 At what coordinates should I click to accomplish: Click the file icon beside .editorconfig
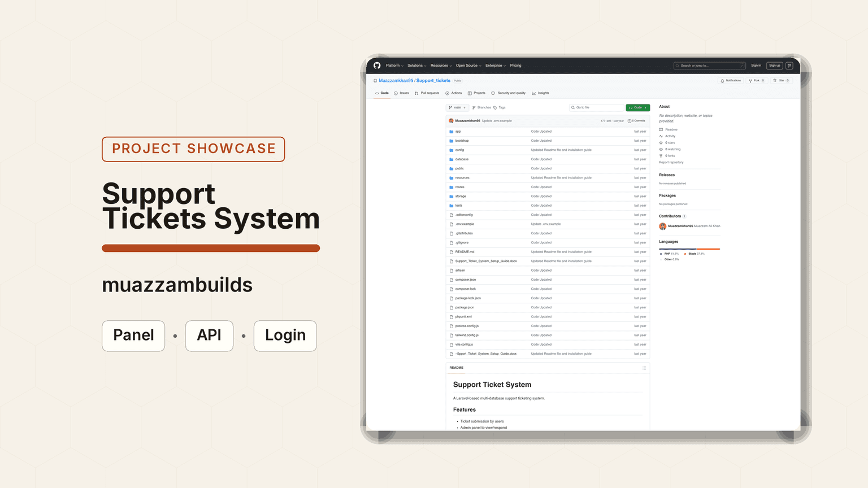click(452, 215)
